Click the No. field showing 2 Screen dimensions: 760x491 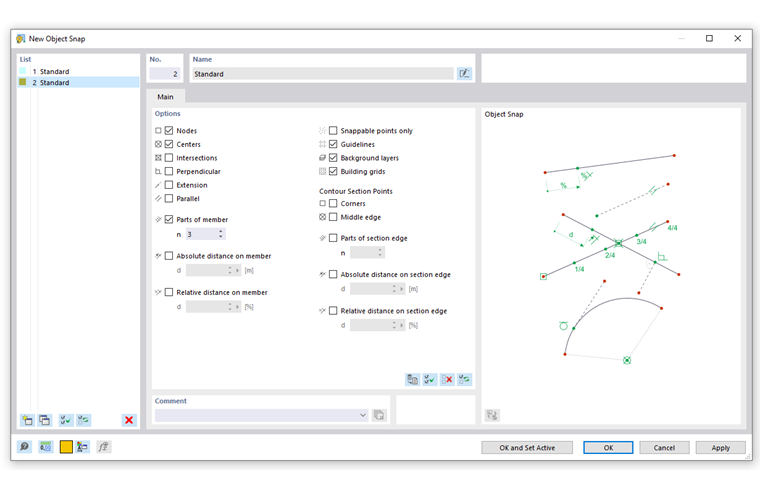(164, 74)
